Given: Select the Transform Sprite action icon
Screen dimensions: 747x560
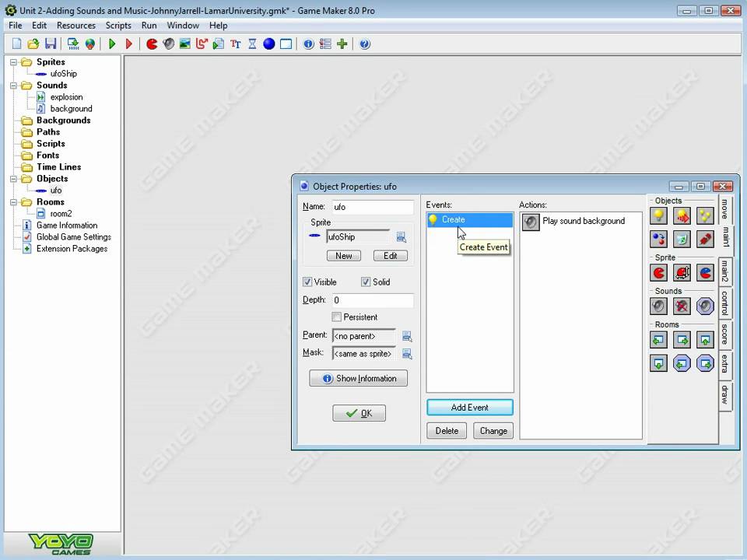Looking at the screenshot, I should pyautogui.click(x=682, y=273).
